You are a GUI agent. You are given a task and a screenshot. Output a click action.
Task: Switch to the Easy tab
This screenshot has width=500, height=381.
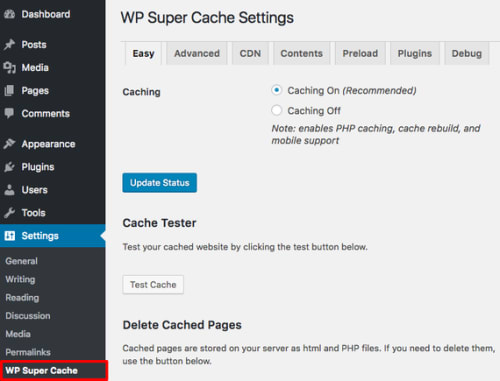(143, 53)
